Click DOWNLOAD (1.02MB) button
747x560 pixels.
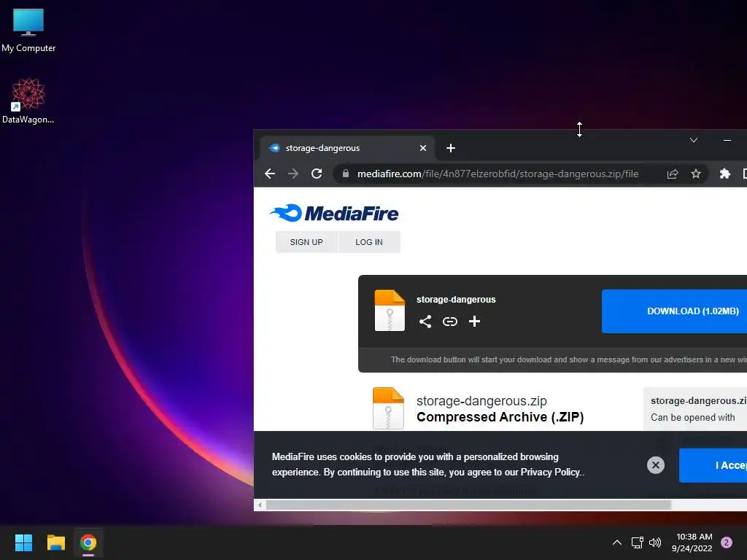[x=674, y=311]
